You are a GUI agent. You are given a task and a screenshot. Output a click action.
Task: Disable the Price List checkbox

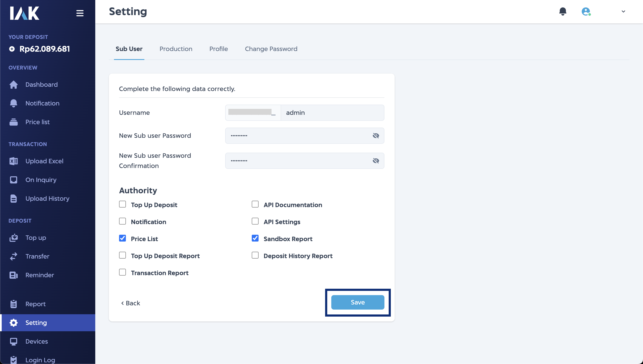(123, 238)
